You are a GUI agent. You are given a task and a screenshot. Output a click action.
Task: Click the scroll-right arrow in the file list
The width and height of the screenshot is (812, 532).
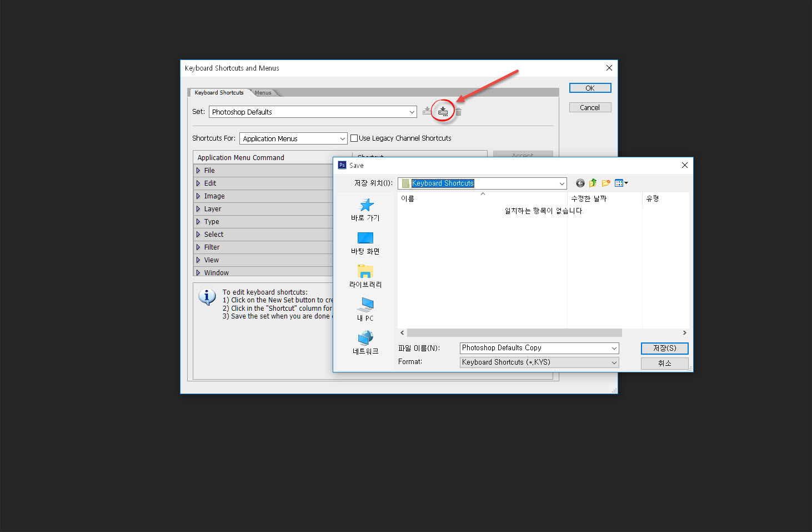[684, 332]
